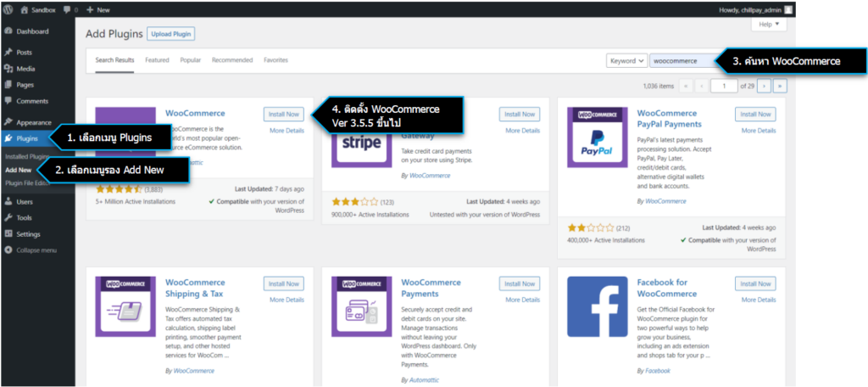The width and height of the screenshot is (868, 387).
Task: Open comments bubble in admin bar
Action: pos(70,10)
